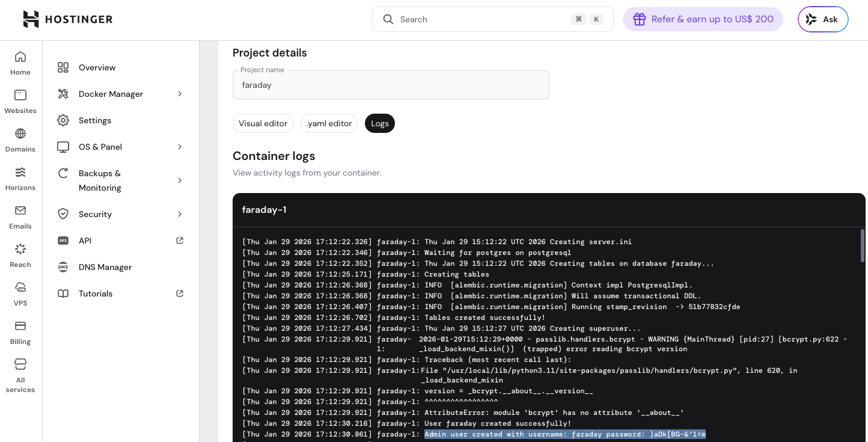Select the VPS cloud icon
Image resolution: width=868 pixels, height=442 pixels.
pyautogui.click(x=20, y=287)
